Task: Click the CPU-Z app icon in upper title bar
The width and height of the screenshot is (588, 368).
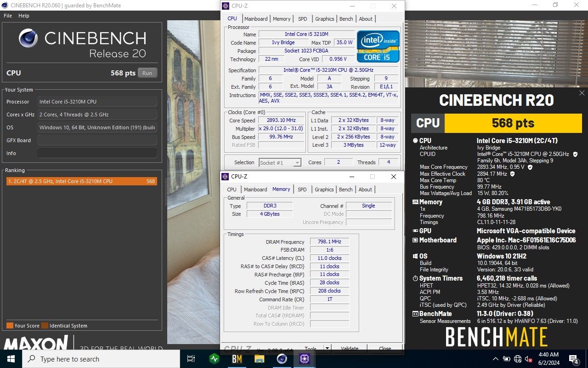Action: pyautogui.click(x=226, y=6)
